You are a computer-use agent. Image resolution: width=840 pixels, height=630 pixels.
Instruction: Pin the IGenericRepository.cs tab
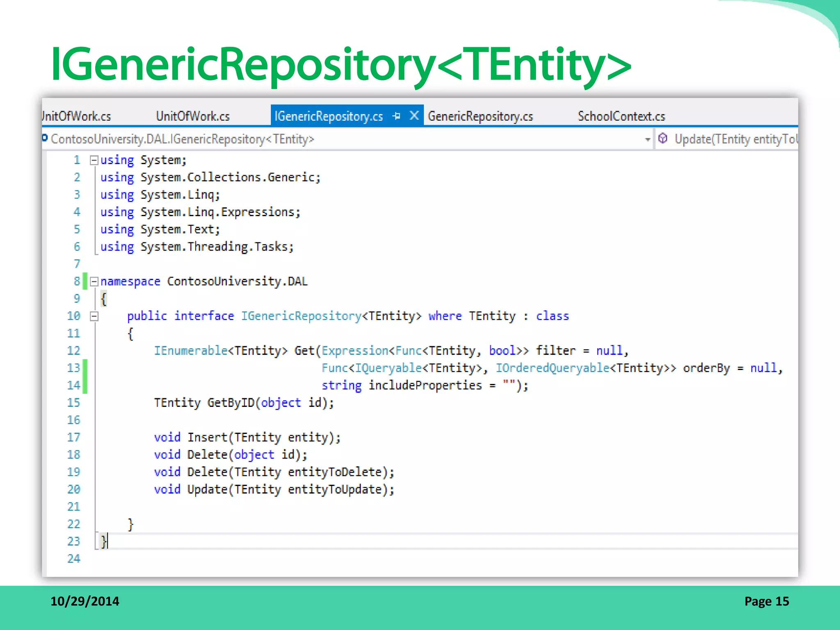pyautogui.click(x=396, y=116)
